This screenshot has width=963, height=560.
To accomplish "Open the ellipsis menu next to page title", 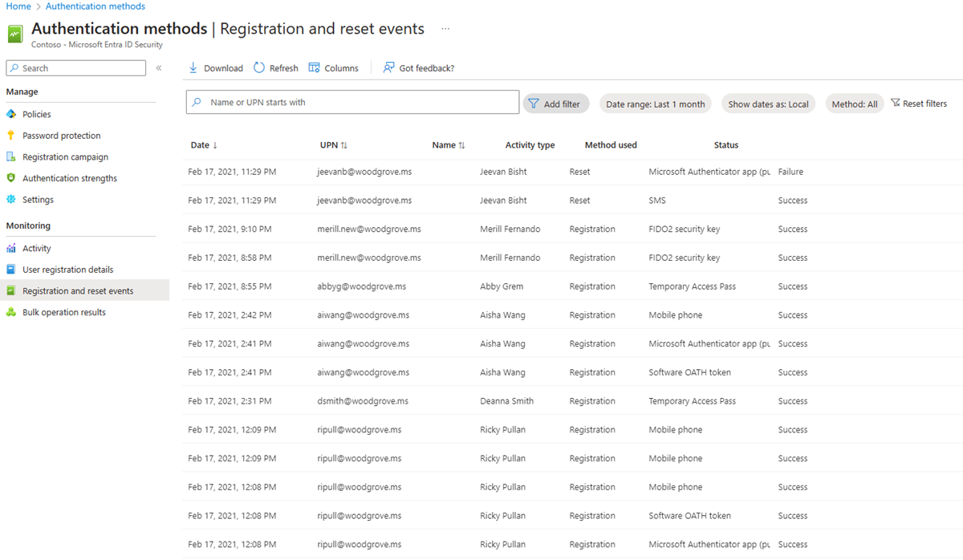I will pyautogui.click(x=445, y=29).
